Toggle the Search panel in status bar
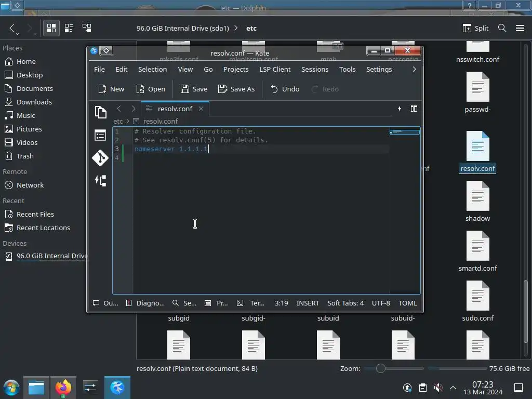The image size is (532, 399). pyautogui.click(x=184, y=303)
